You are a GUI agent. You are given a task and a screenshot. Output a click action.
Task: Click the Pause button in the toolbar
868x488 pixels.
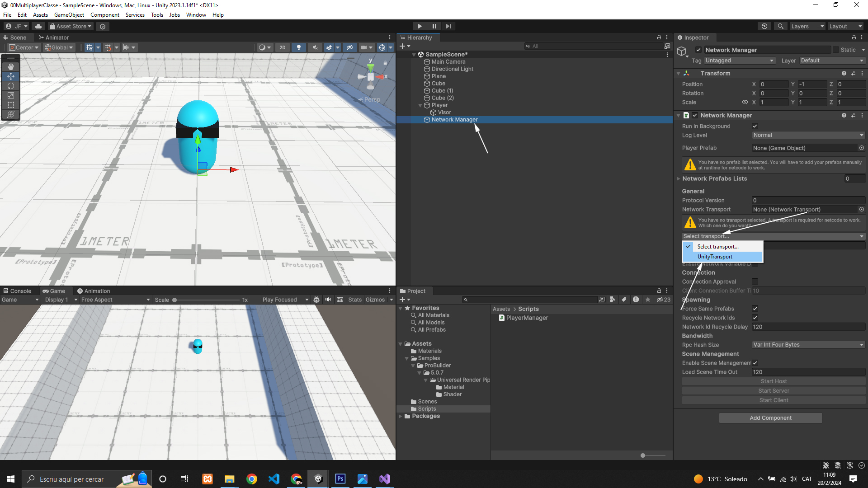pos(434,26)
